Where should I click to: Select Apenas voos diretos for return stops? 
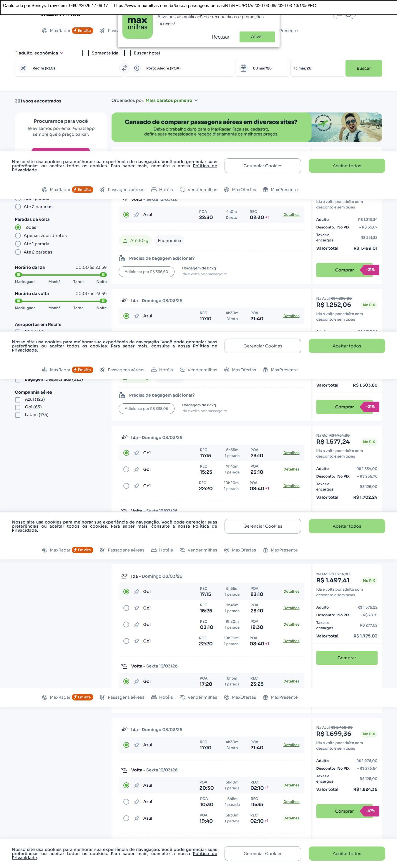18,236
